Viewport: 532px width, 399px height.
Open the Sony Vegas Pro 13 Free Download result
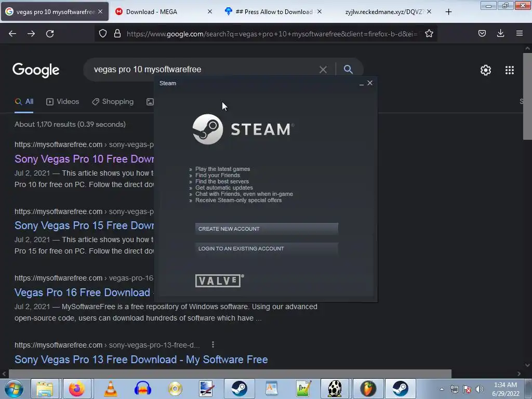(141, 360)
